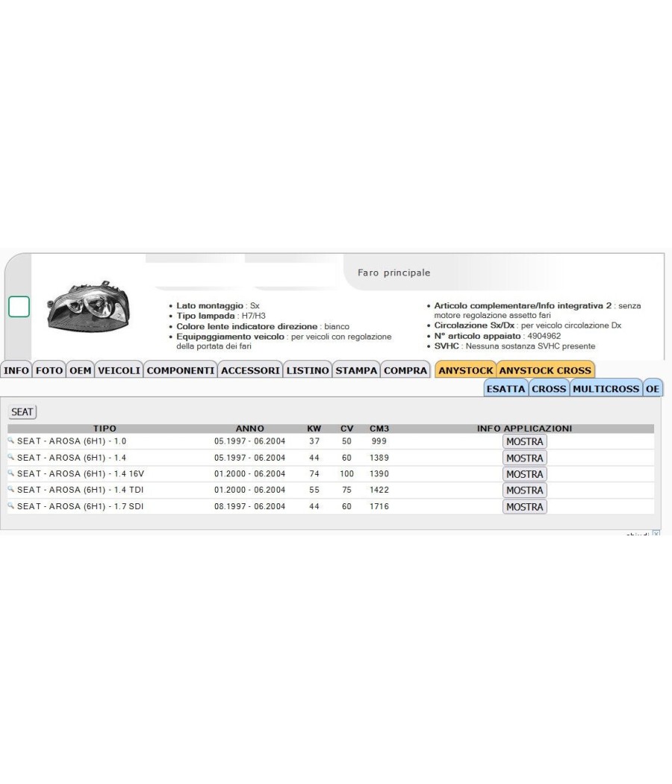Open the COMPRA tab
672x784 pixels.
coord(405,370)
